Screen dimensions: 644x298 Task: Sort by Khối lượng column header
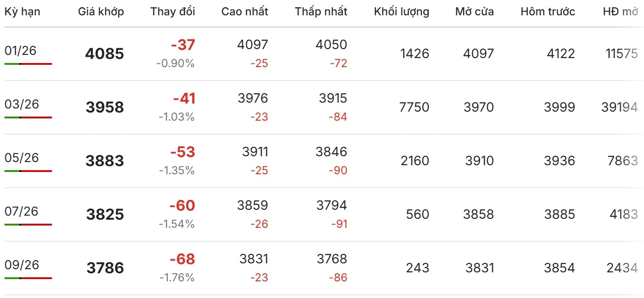tap(401, 12)
